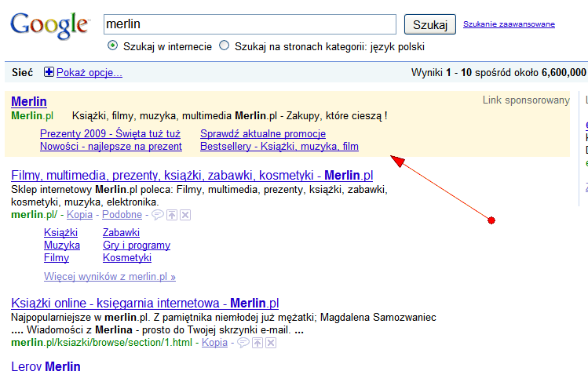Click green 'Merlin.pl' ad URL text
The image size is (588, 371).
pos(32,116)
